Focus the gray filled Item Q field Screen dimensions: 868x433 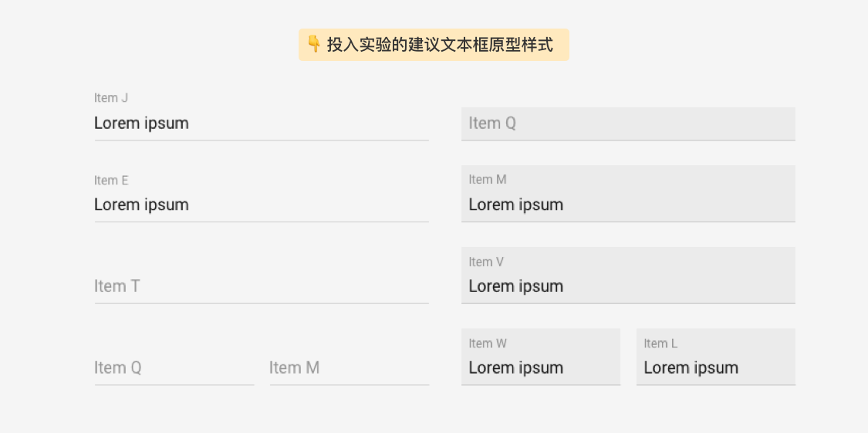628,123
